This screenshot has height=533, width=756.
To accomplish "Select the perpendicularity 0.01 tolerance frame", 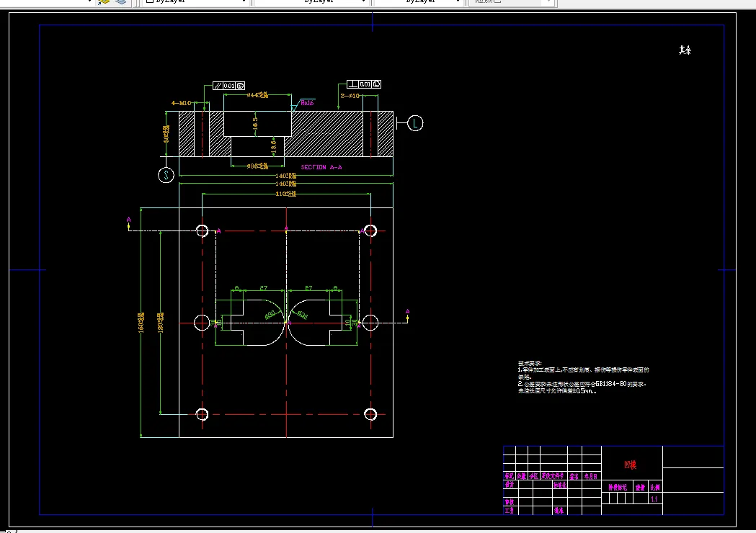I will tap(364, 84).
